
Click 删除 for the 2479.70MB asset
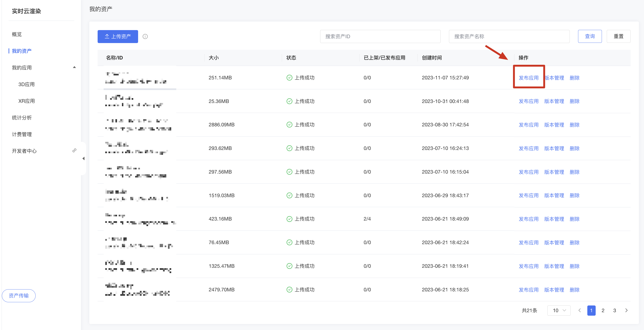click(x=575, y=290)
